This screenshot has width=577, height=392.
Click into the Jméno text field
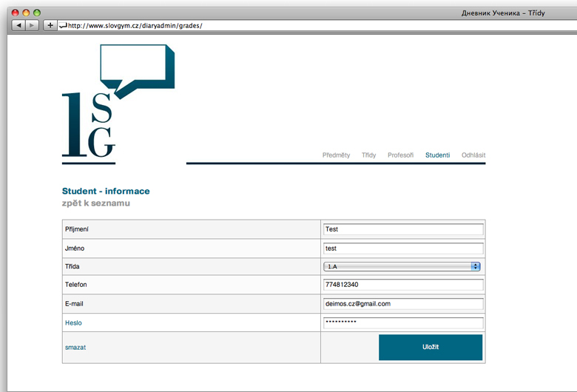pyautogui.click(x=403, y=249)
